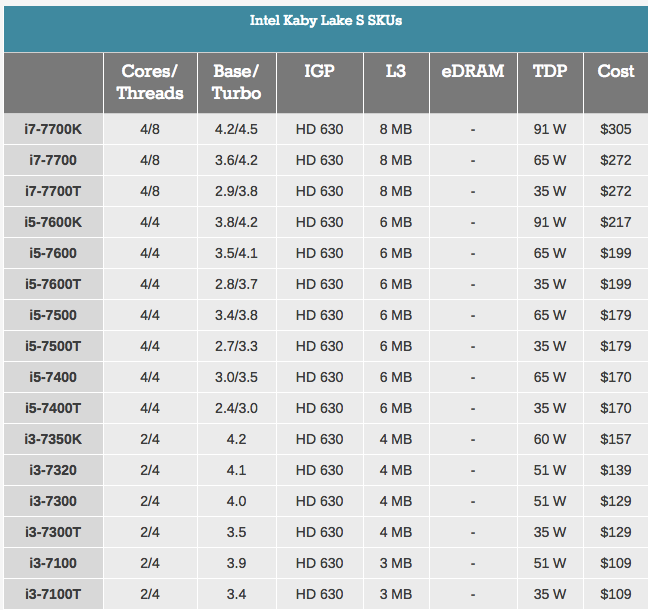Select the 3.4 base clock for i3-7100T
This screenshot has height=610, width=648.
coord(236,594)
